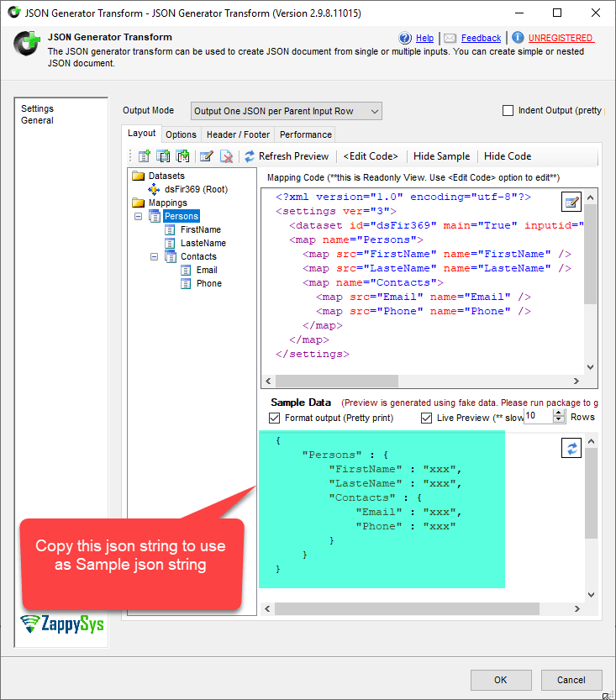The width and height of the screenshot is (616, 700).
Task: Click mapping code horizontal scrollbar thumb
Action: point(337,382)
